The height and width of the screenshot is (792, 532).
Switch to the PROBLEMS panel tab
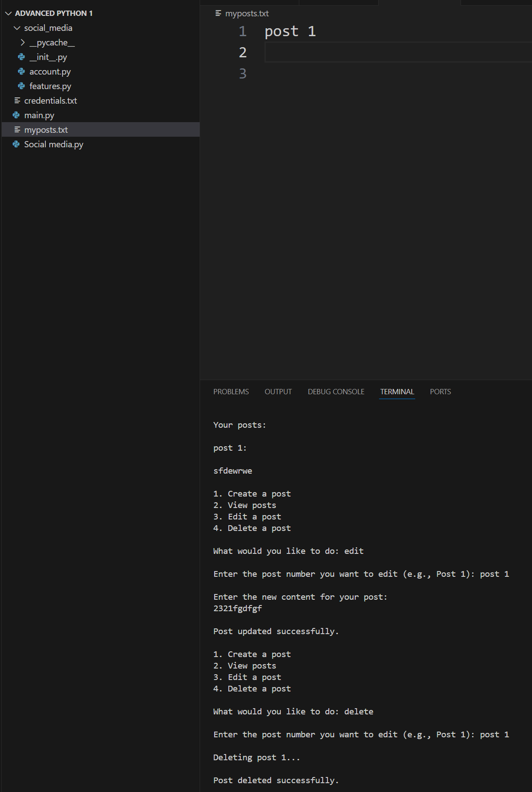[x=231, y=392]
